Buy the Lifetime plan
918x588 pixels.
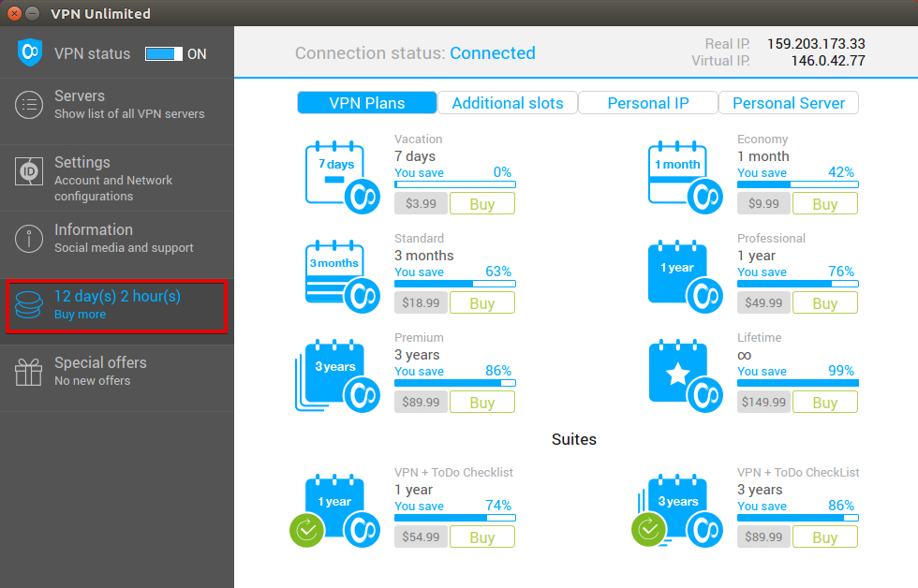tap(825, 402)
